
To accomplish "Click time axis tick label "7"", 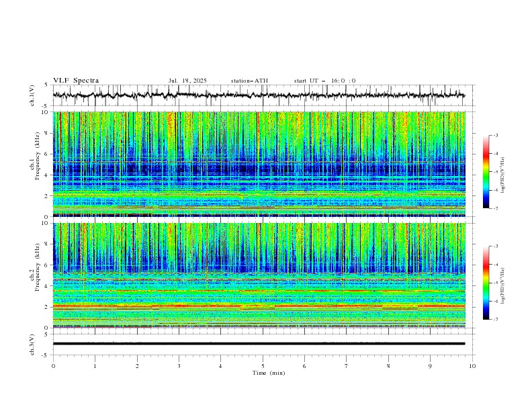I will point(347,366).
